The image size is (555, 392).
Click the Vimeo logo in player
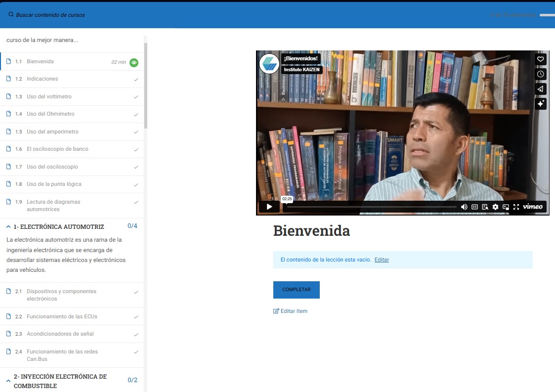click(533, 207)
